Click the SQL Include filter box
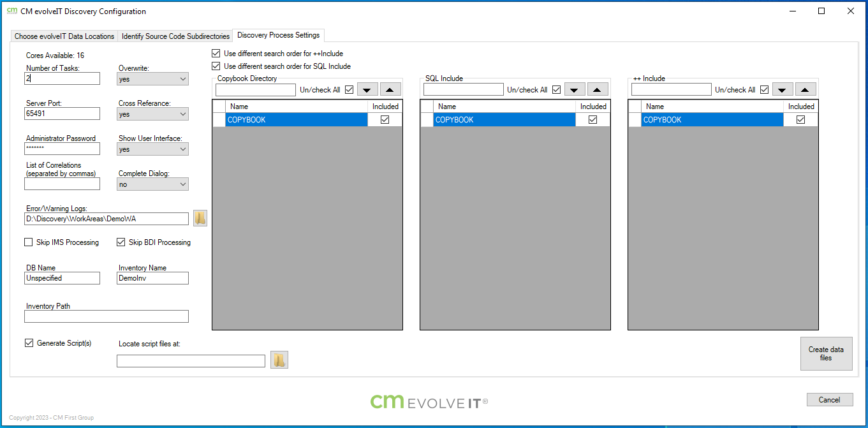 (x=464, y=90)
